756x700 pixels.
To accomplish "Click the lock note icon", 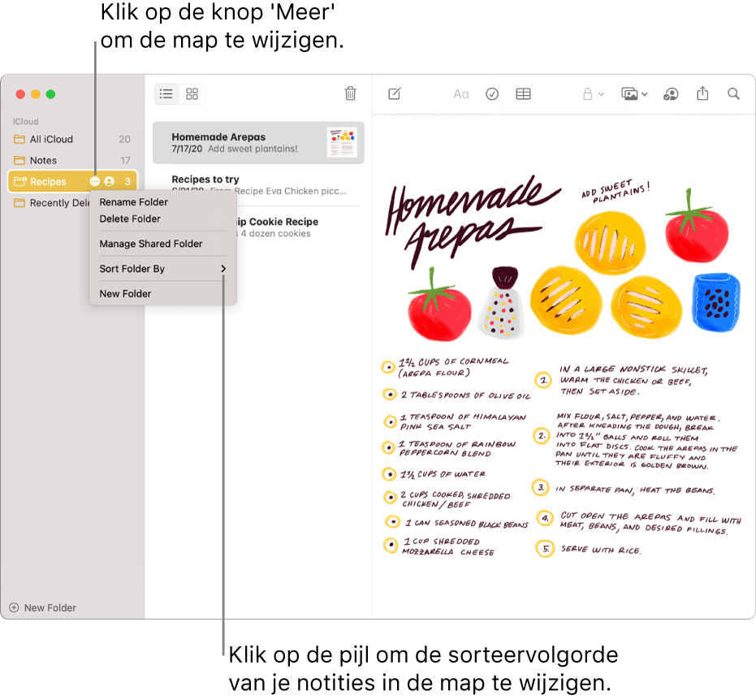I will click(587, 93).
